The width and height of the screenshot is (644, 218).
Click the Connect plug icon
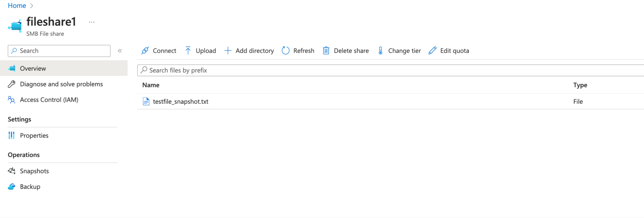pos(145,51)
